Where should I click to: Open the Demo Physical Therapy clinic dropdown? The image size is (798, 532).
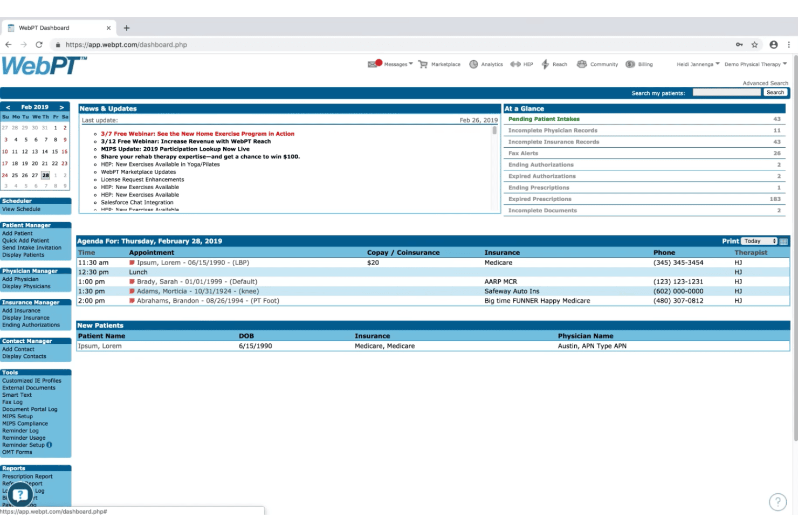(x=756, y=64)
